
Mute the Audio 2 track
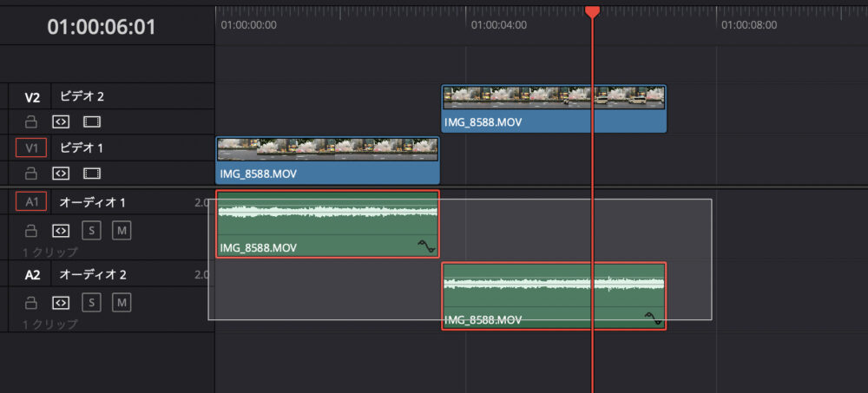(122, 303)
